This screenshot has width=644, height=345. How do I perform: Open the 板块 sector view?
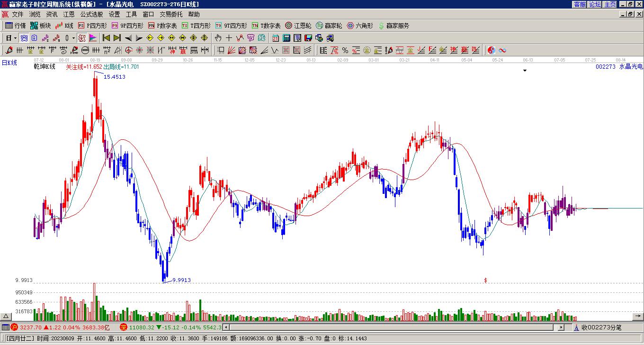coord(40,26)
